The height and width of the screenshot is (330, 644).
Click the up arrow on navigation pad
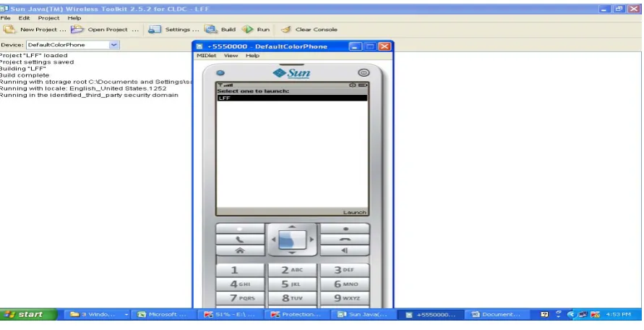pyautogui.click(x=292, y=227)
